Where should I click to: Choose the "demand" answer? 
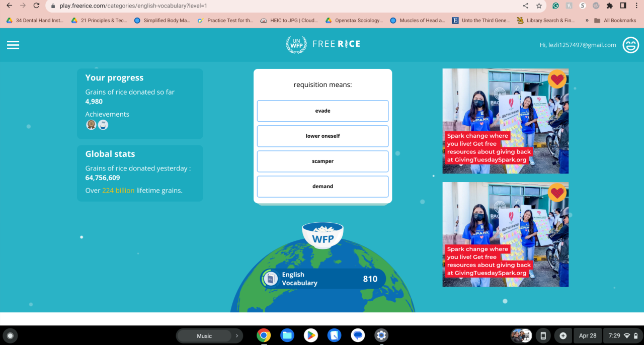tap(323, 186)
